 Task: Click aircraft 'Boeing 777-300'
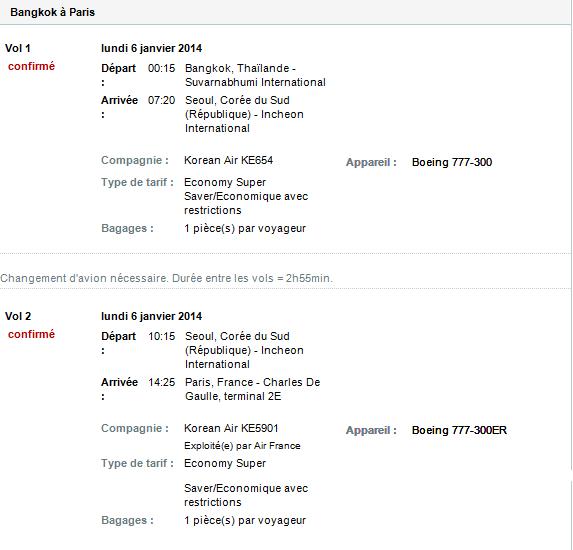[452, 162]
